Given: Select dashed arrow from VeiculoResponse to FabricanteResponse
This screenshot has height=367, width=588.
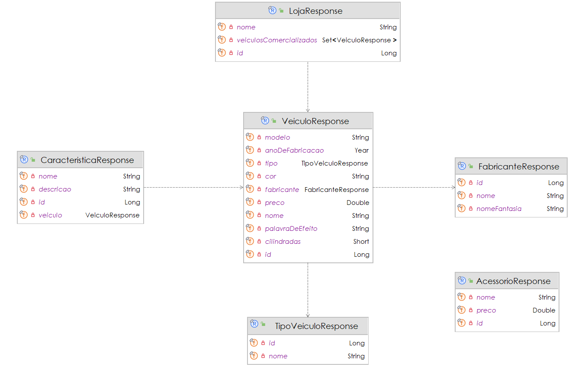Looking at the screenshot, I should point(414,187).
